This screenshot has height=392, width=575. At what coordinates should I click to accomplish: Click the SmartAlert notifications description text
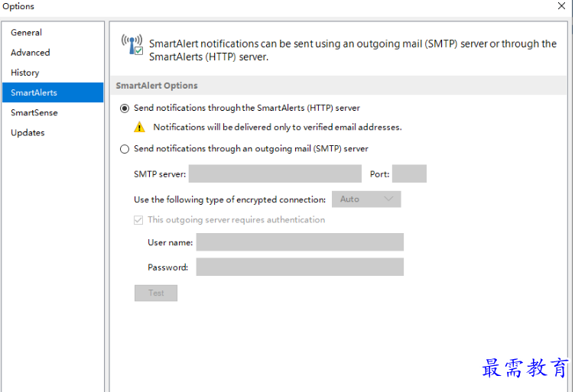pos(352,50)
